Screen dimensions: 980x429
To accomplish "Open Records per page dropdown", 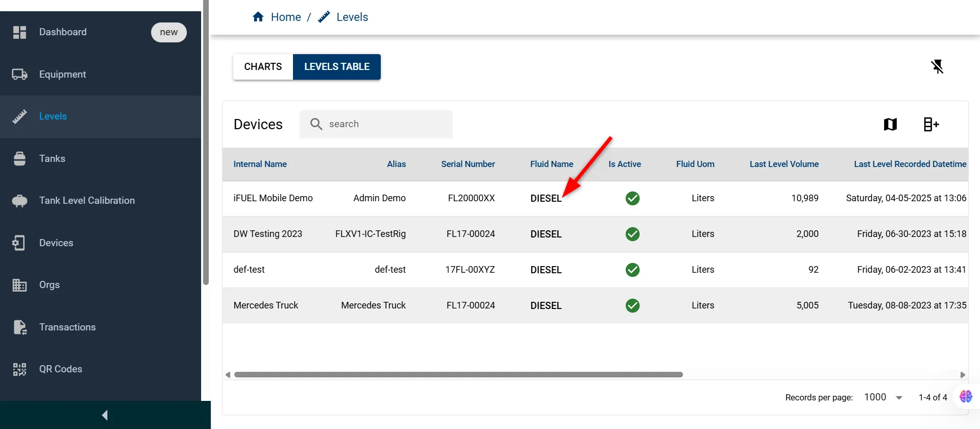I will [884, 397].
